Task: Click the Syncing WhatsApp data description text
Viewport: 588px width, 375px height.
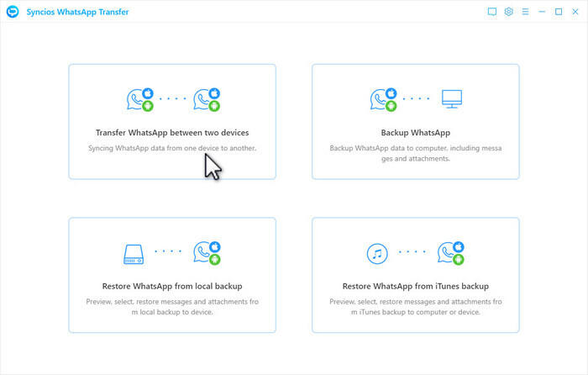Action: pos(172,148)
